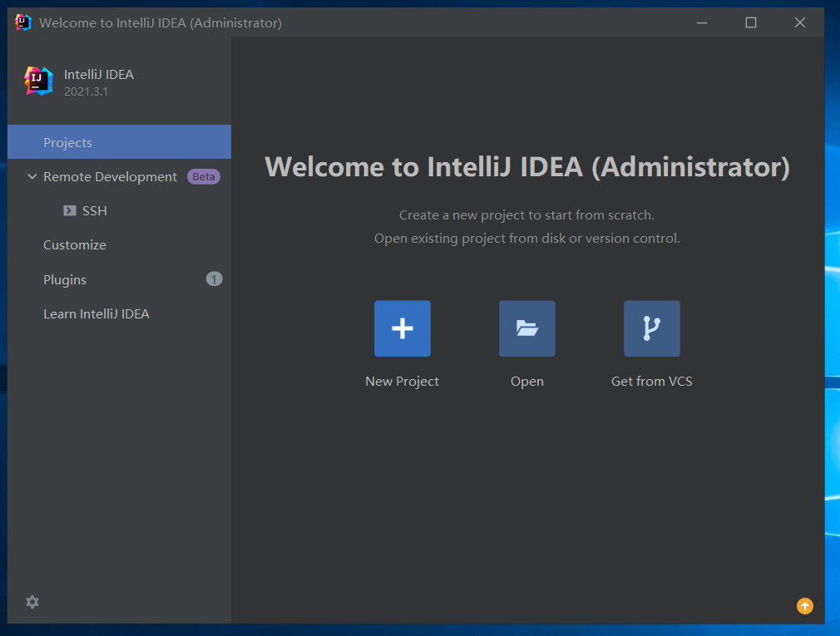
Task: Close the Welcome to IntelliJ IDEA window
Action: point(800,22)
